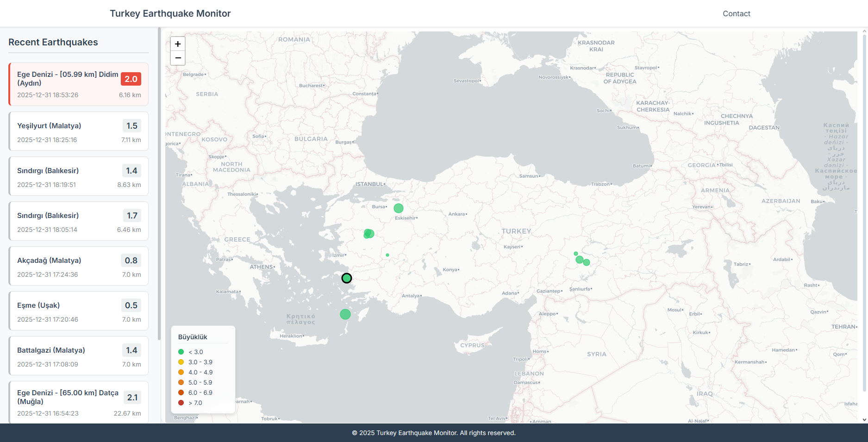Click the red '> 7.0' legend dot
This screenshot has height=442, width=868.
(x=181, y=403)
